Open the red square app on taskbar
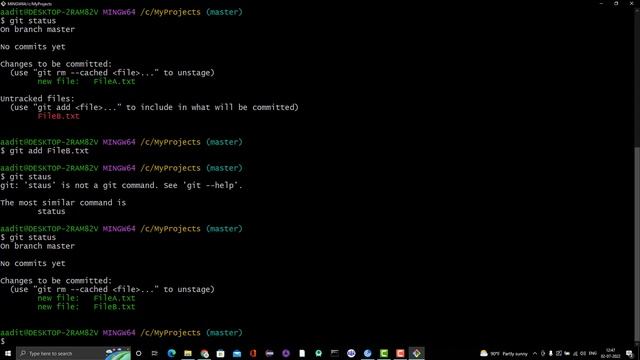640x360 pixels. (x=400, y=353)
